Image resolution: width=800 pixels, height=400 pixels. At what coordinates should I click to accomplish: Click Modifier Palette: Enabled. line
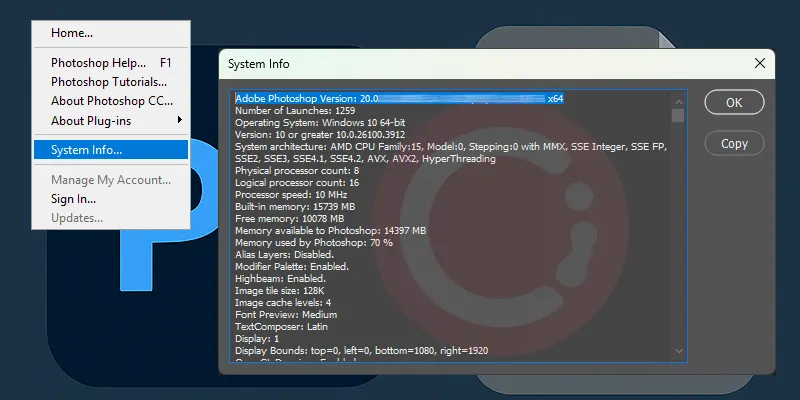[292, 267]
